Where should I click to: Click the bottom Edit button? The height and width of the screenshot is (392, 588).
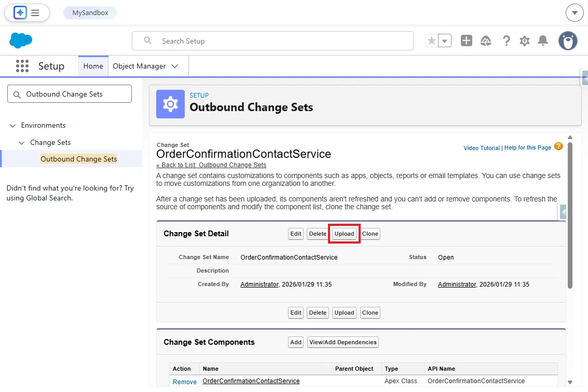tap(295, 313)
